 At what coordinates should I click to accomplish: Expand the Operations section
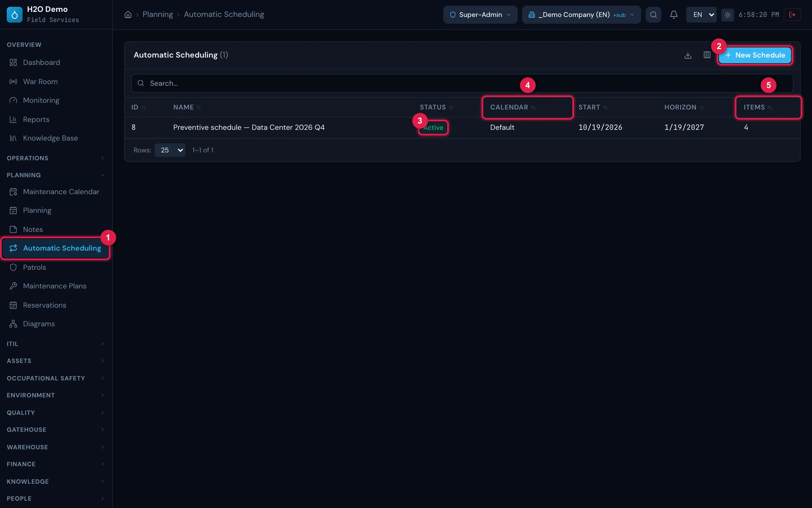pos(56,158)
